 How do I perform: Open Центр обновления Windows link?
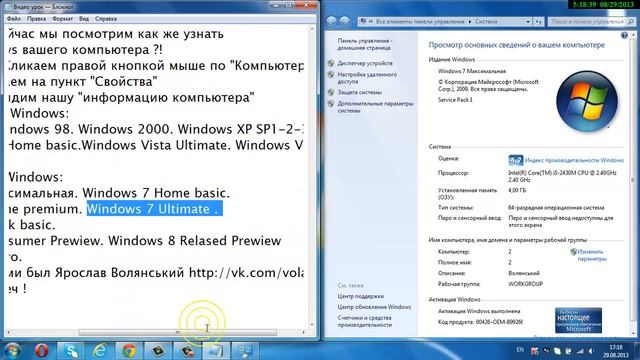pyautogui.click(x=374, y=307)
